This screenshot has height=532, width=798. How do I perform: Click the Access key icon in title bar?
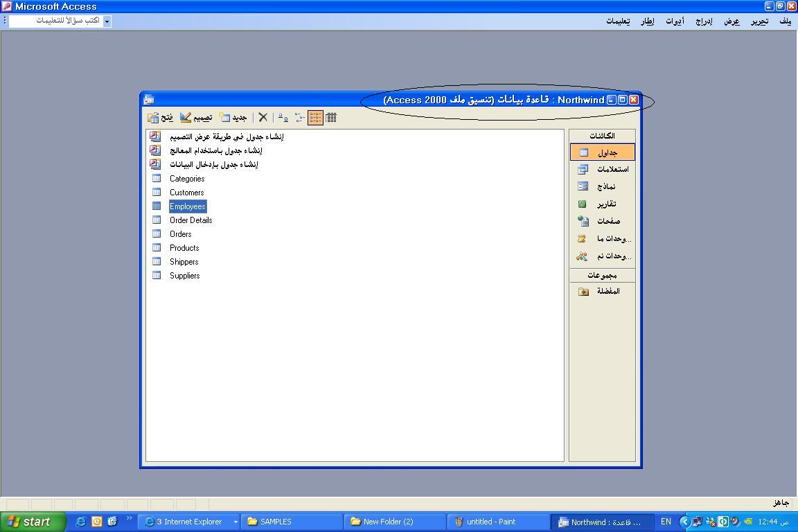7,6
